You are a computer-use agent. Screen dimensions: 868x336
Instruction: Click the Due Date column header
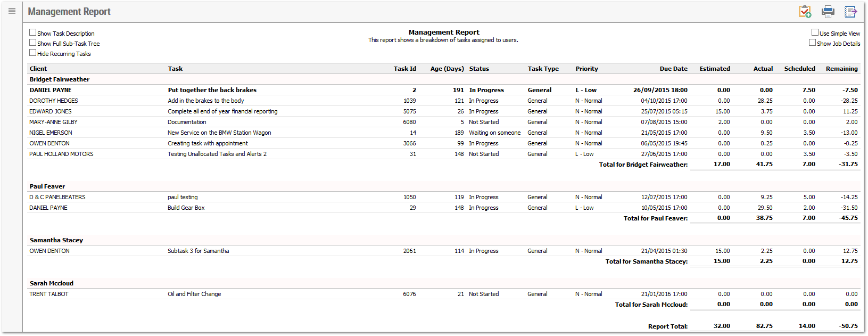click(674, 69)
